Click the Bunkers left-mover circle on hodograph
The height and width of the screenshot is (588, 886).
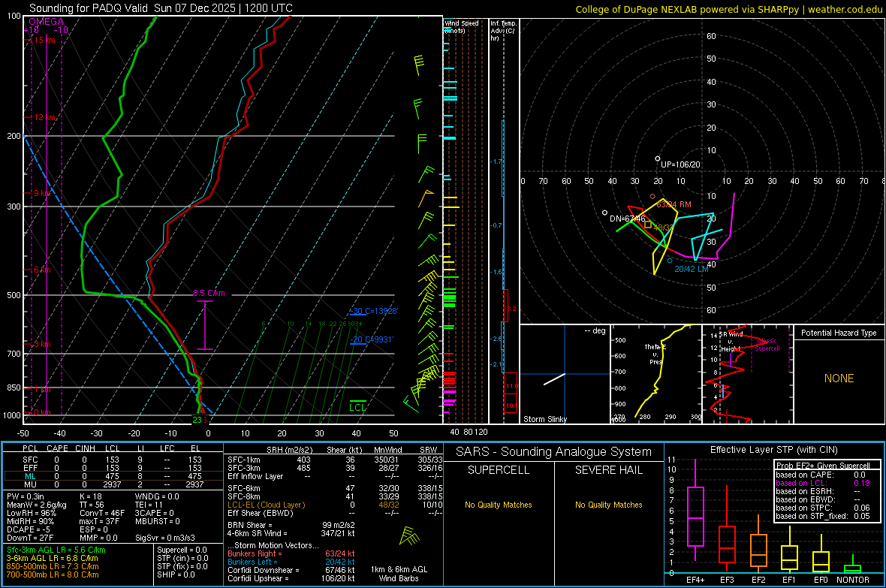671,261
